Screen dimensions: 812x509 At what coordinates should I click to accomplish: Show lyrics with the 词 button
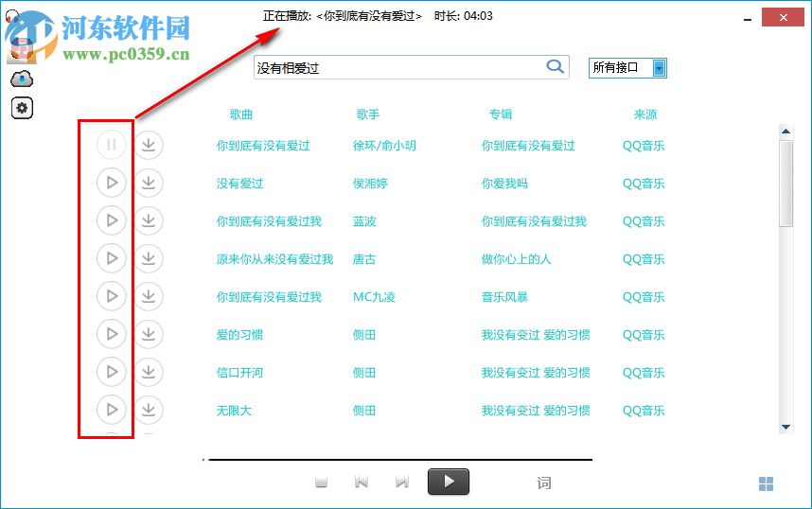tap(544, 483)
